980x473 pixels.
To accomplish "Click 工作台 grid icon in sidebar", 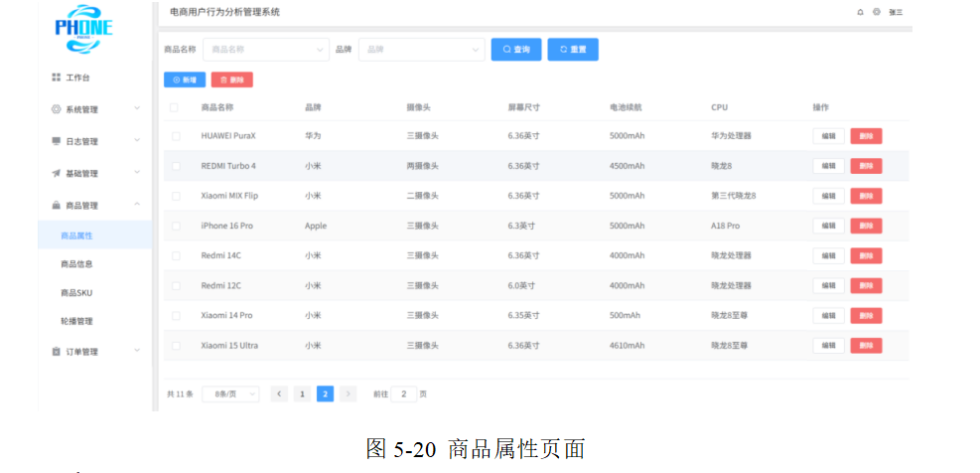I will [x=56, y=78].
